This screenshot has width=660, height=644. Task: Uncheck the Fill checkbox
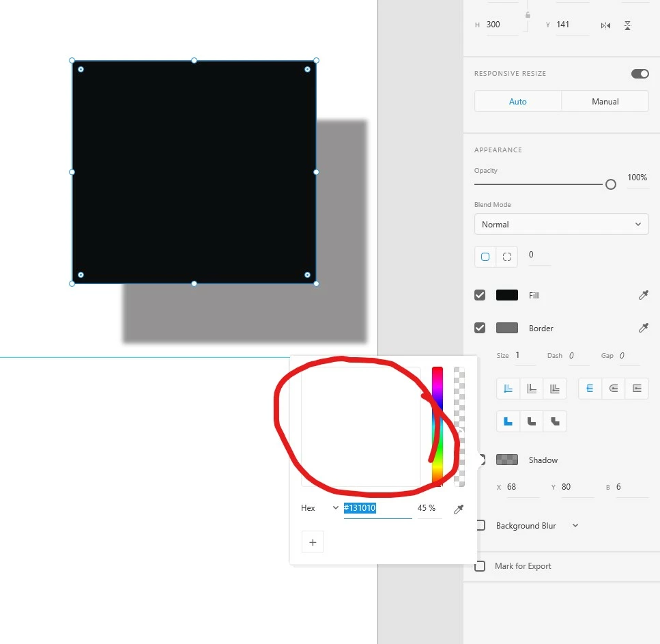(x=479, y=295)
